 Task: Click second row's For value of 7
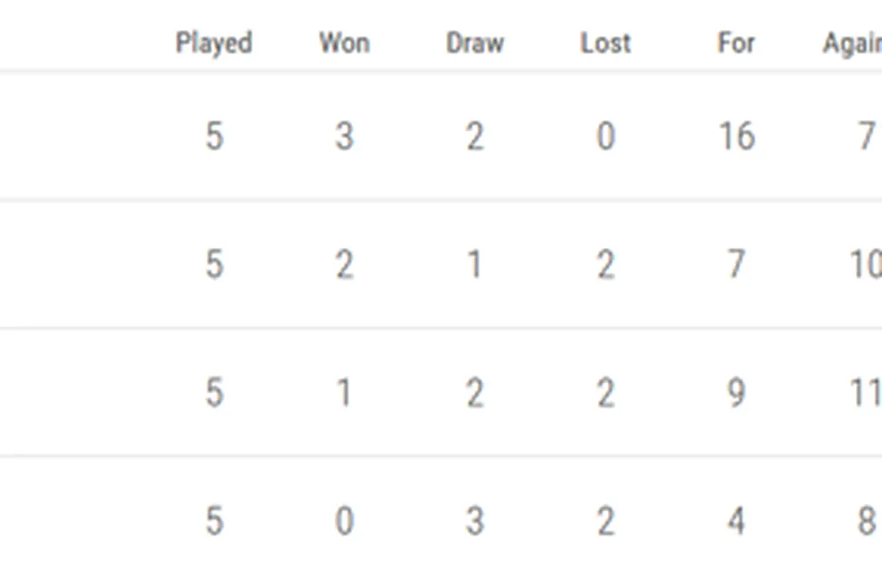pos(736,265)
